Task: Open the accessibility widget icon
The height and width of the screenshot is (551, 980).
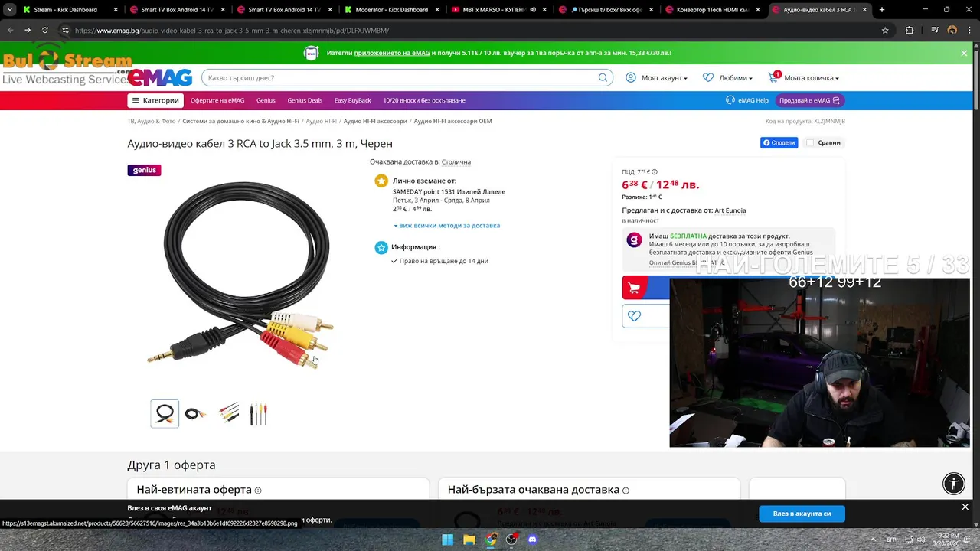Action: pos(954,483)
